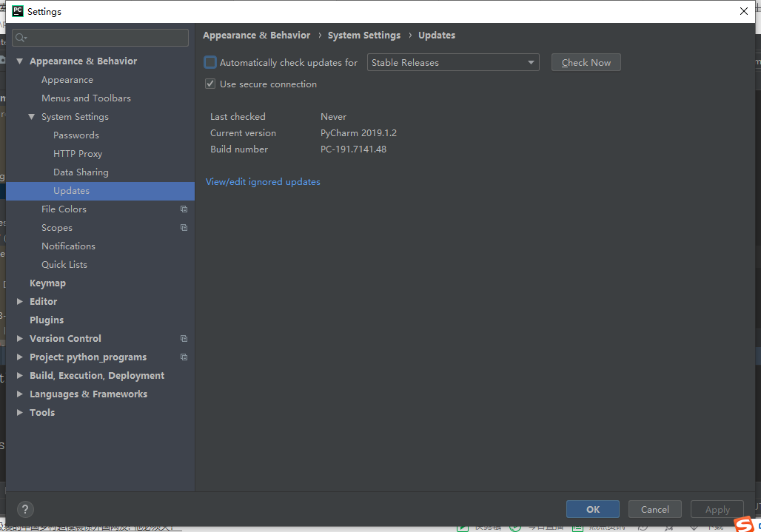The height and width of the screenshot is (532, 761).
Task: Click the Apply button
Action: point(717,509)
